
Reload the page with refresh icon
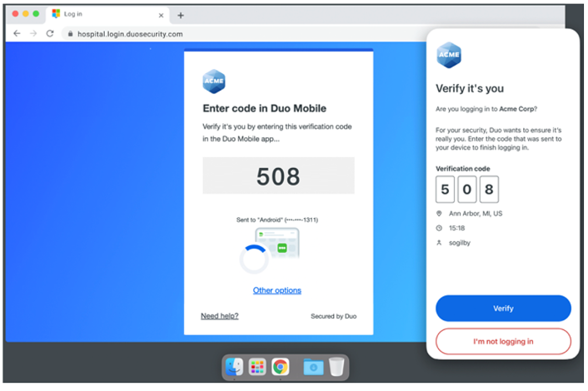coord(50,34)
